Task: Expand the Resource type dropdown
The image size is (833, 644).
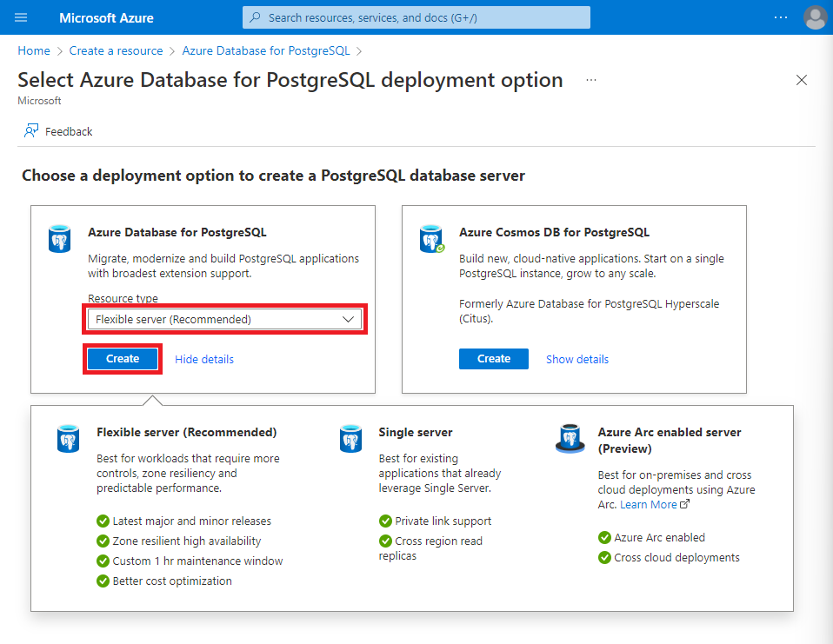Action: pyautogui.click(x=224, y=319)
